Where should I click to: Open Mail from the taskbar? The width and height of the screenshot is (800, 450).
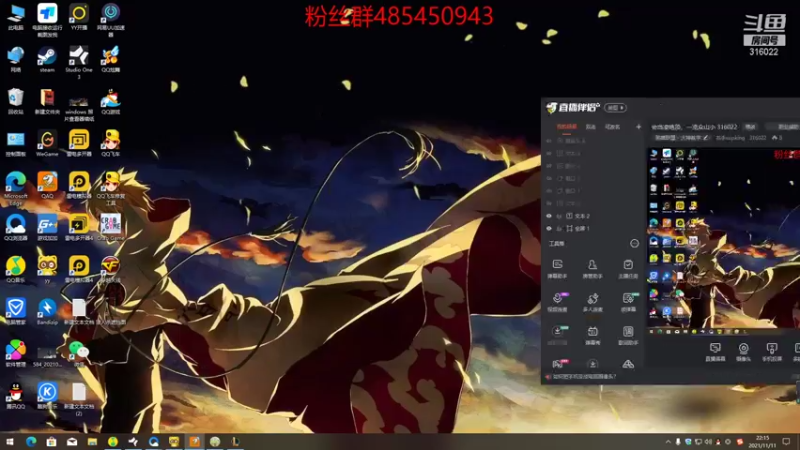pos(71,441)
